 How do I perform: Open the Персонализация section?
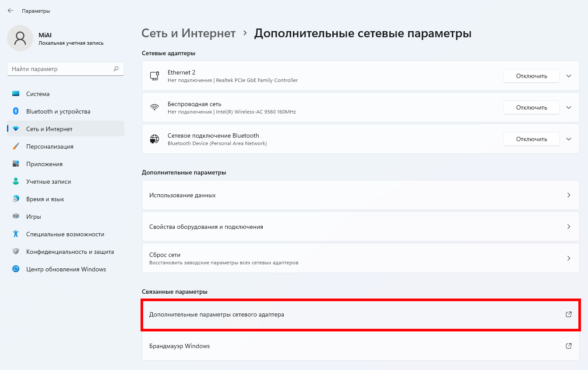click(49, 146)
